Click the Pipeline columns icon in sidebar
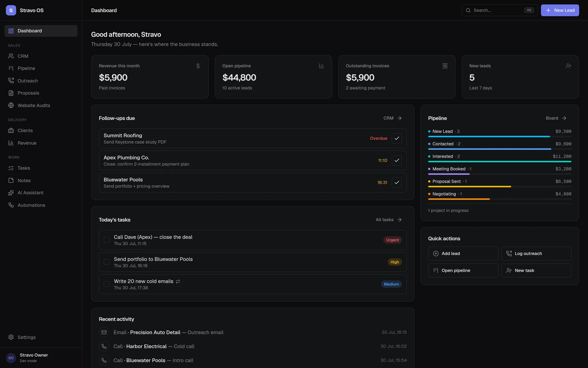The height and width of the screenshot is (368, 588). coord(11,68)
